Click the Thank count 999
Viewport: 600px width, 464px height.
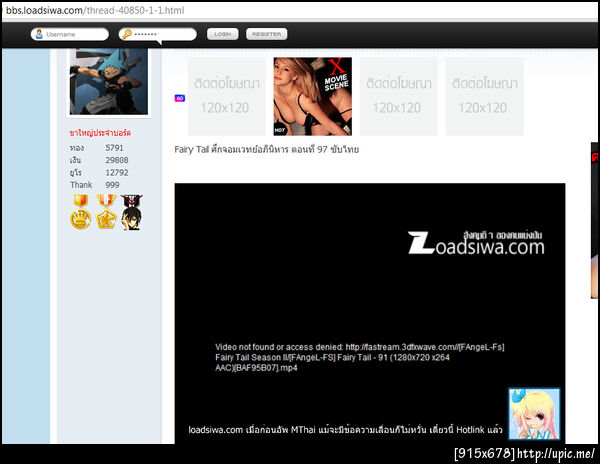tap(112, 185)
